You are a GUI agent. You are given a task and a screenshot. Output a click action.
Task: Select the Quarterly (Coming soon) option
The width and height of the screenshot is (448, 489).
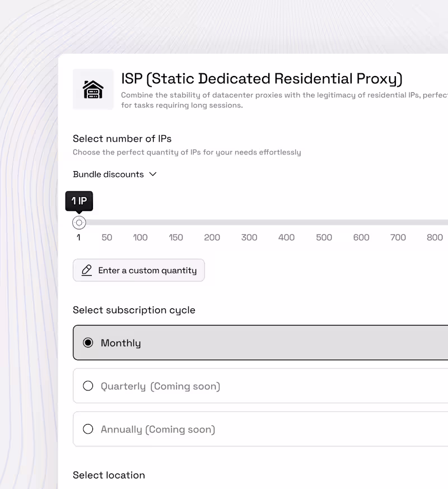88,385
